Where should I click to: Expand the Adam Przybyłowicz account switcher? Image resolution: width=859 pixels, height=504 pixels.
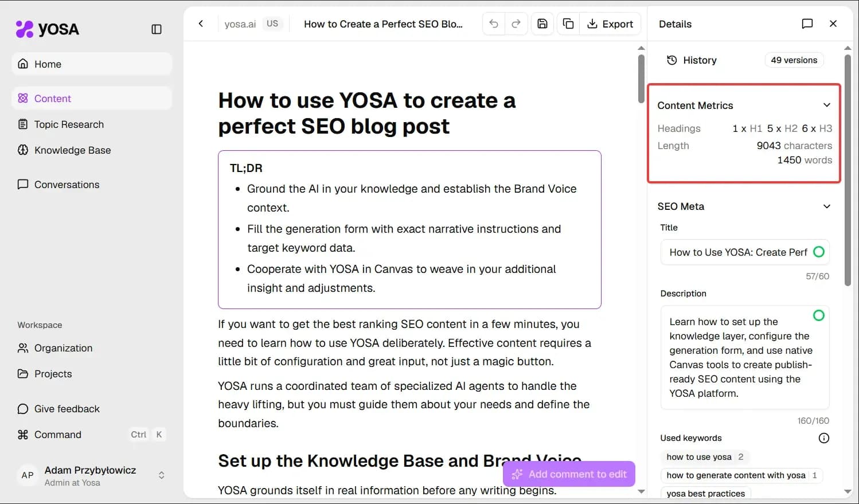click(162, 475)
